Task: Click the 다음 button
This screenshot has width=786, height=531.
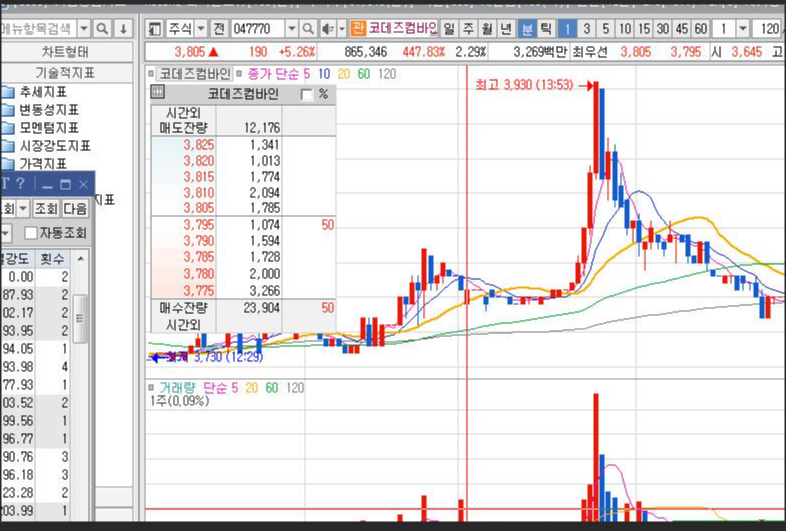Action: (76, 209)
